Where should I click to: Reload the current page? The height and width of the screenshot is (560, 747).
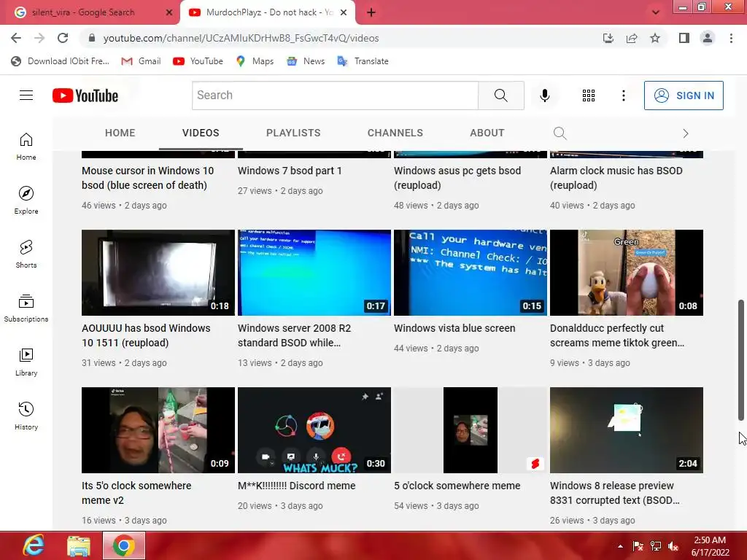[63, 38]
